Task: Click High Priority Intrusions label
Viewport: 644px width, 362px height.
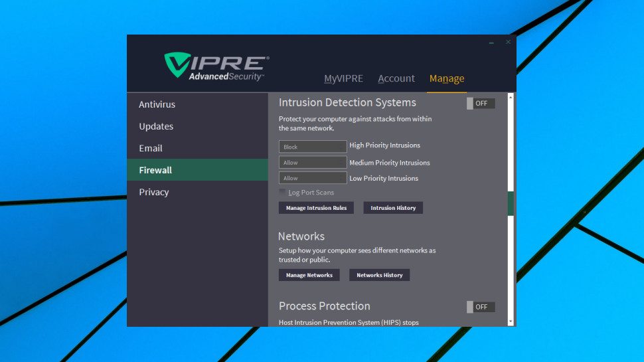Action: (385, 145)
